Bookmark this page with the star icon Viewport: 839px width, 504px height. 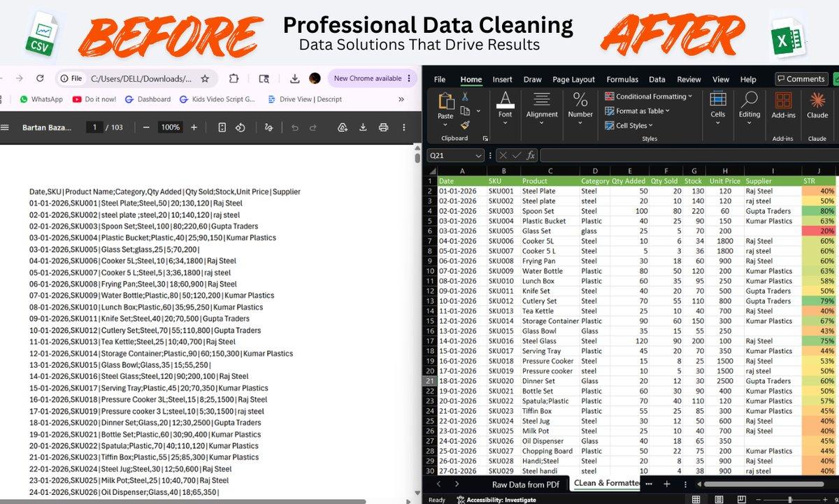(205, 78)
